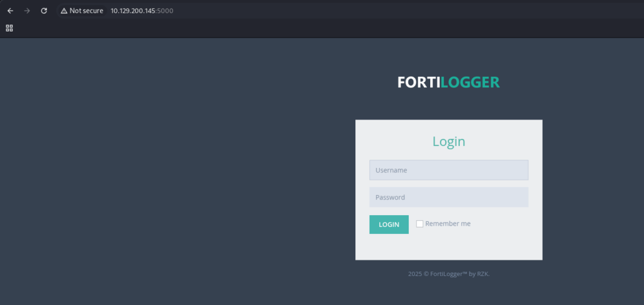Reload the page with the refresh icon
The image size is (644, 305).
coord(44,11)
